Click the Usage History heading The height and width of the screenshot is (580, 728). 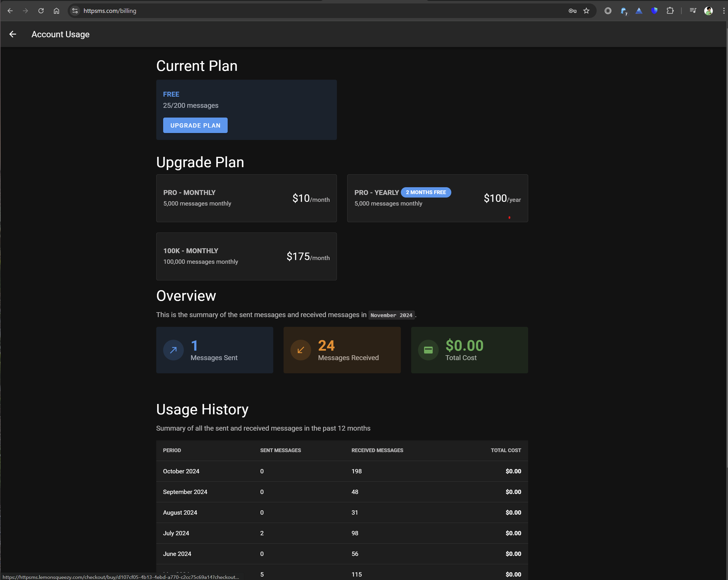pyautogui.click(x=202, y=409)
